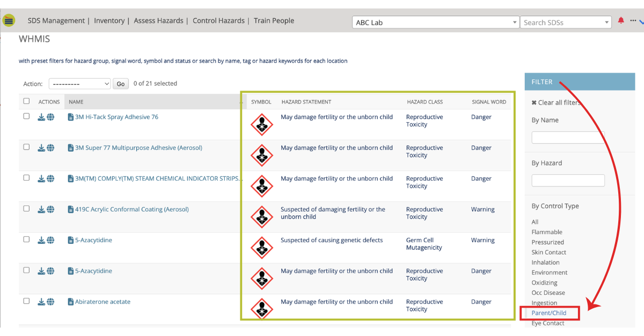Open 3M Hi-Tack Spray Adhesive 76 link
The image size is (644, 336).
116,117
